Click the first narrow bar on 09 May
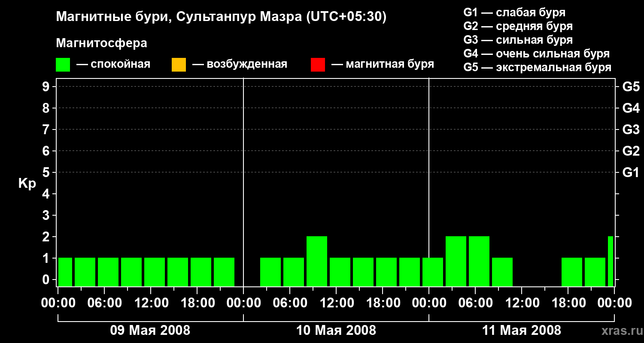The width and height of the screenshot is (644, 343). point(65,272)
